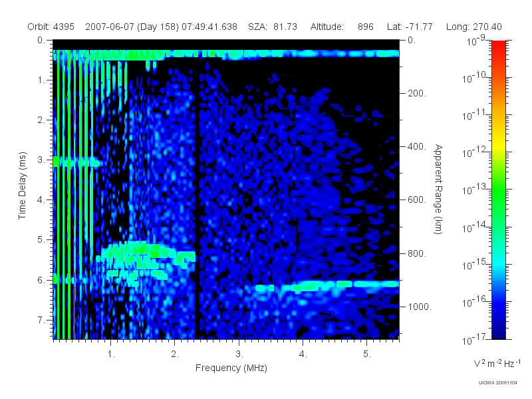The image size is (532, 399).
Task: Click the altitude value '896'
Action: (x=365, y=27)
